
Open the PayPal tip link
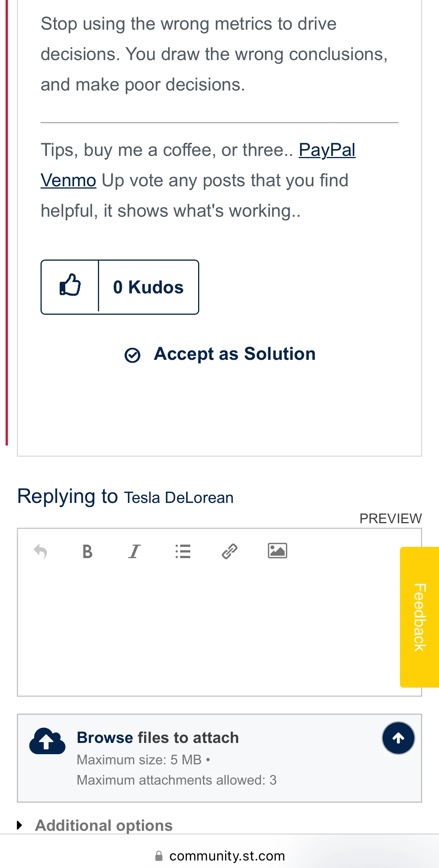(327, 150)
